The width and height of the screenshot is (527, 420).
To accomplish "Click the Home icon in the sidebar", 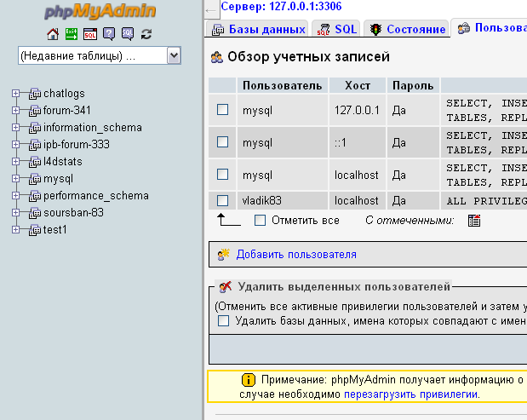I will click(53, 34).
